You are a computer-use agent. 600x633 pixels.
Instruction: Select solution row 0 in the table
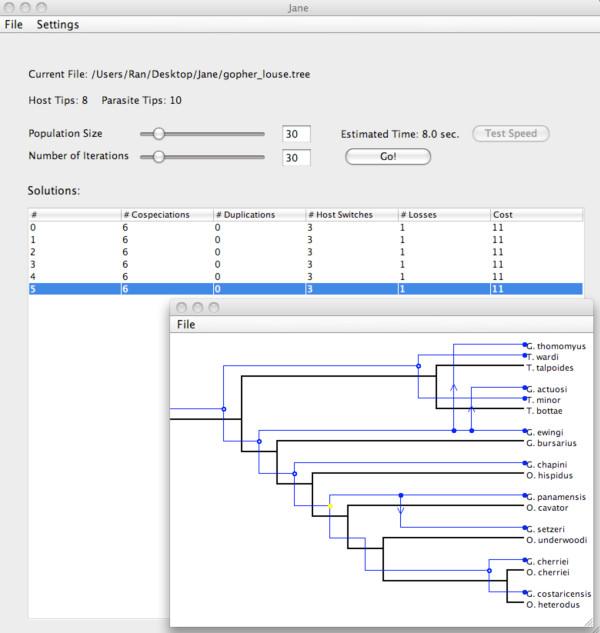[x=300, y=228]
